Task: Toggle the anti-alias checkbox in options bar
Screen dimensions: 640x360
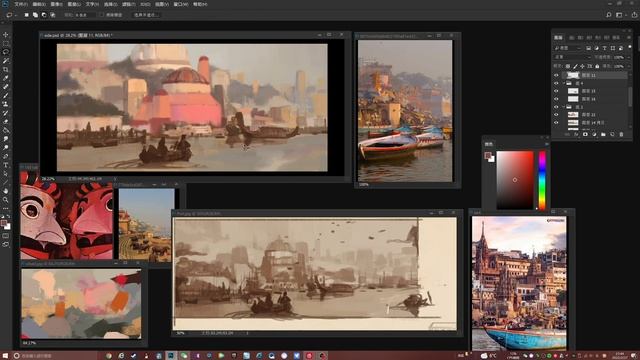Action: (102, 15)
